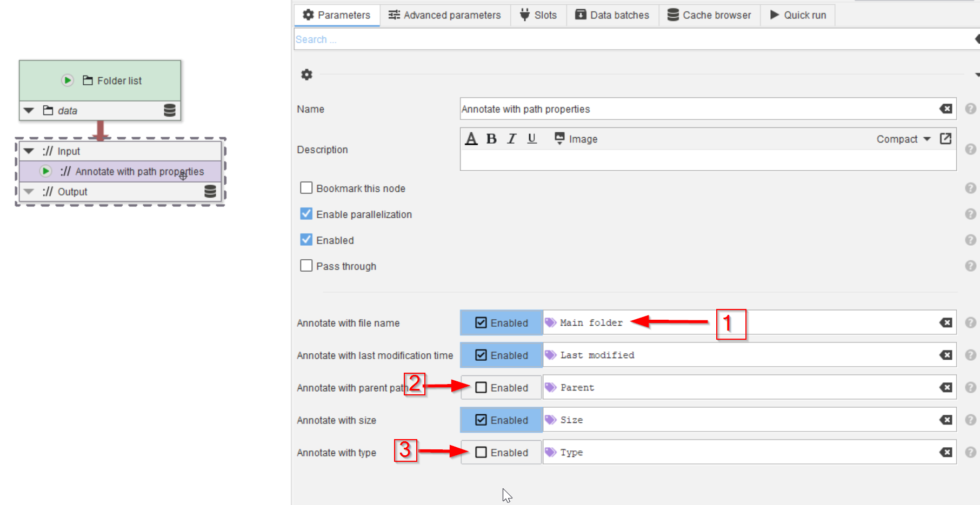This screenshot has width=980, height=505.
Task: Uncheck Enable parallelization
Action: [306, 214]
